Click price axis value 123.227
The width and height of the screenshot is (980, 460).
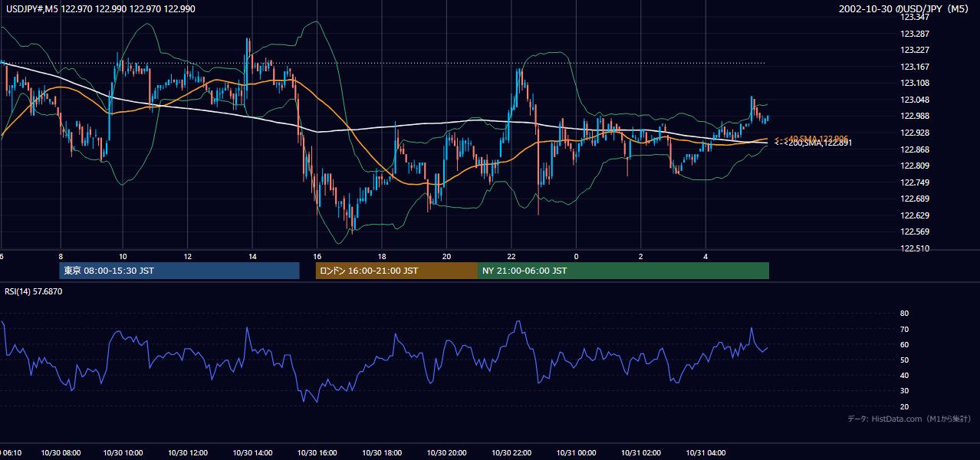(x=915, y=51)
